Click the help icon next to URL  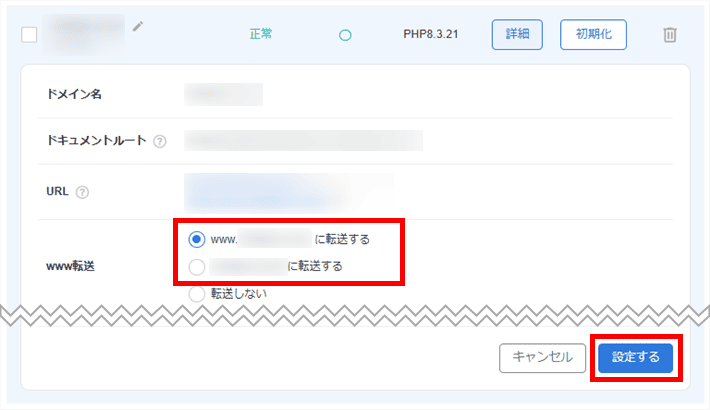pos(82,192)
